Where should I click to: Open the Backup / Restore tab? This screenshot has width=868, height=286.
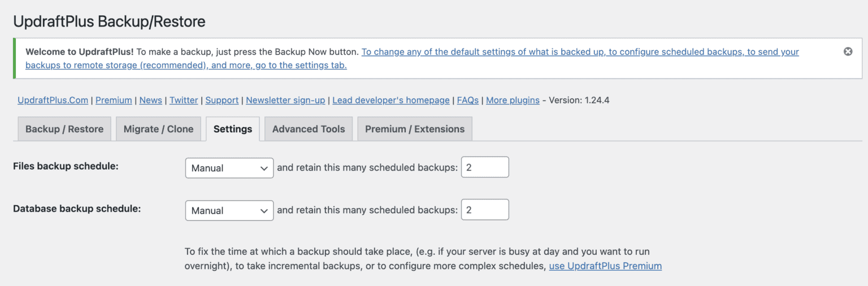[64, 129]
